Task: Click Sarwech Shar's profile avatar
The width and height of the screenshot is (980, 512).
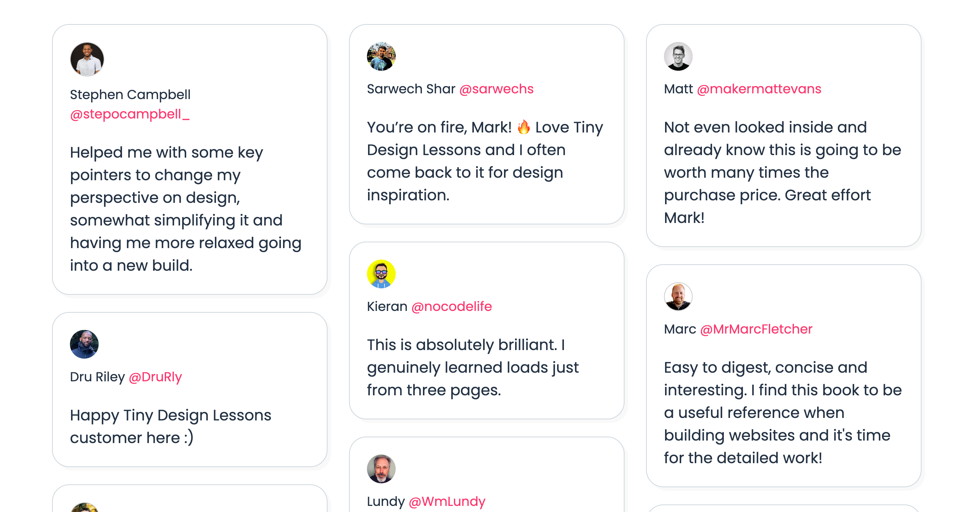Action: point(381,56)
